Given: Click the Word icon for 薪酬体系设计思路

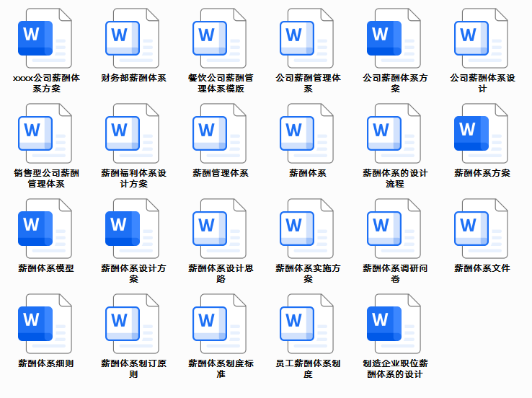Looking at the screenshot, I should tap(219, 229).
